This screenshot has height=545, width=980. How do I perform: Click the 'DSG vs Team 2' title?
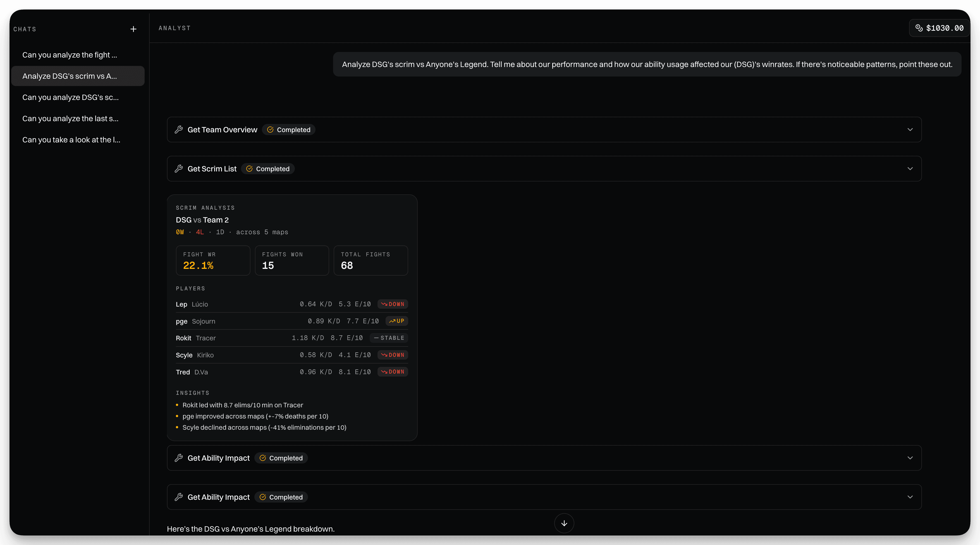(202, 220)
